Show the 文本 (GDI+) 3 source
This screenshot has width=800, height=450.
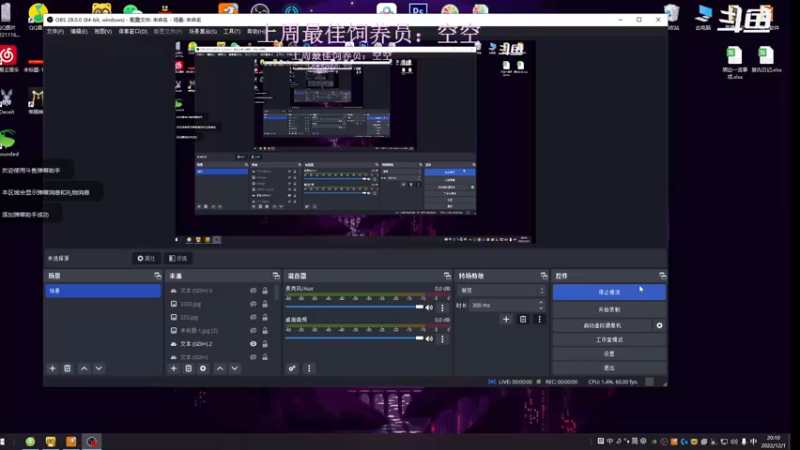[253, 291]
